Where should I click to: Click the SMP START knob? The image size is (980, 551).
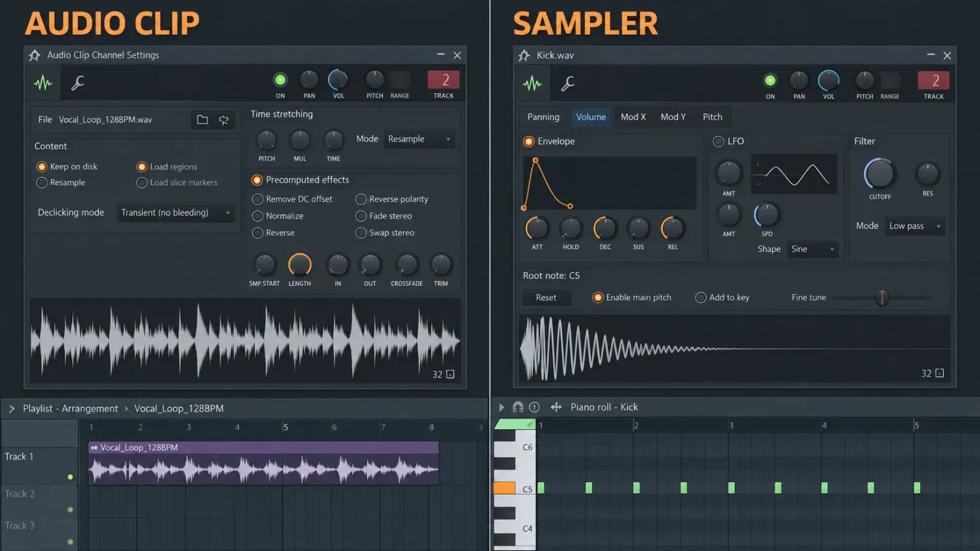(x=264, y=264)
